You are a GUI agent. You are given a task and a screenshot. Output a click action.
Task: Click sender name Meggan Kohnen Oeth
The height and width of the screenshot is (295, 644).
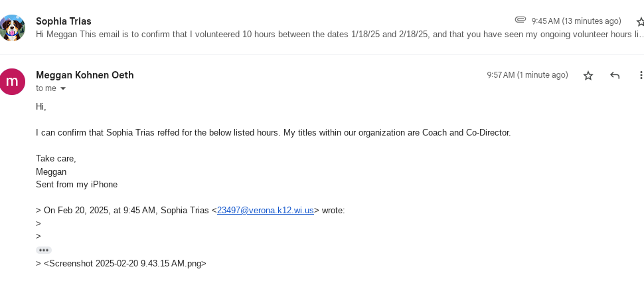(85, 75)
